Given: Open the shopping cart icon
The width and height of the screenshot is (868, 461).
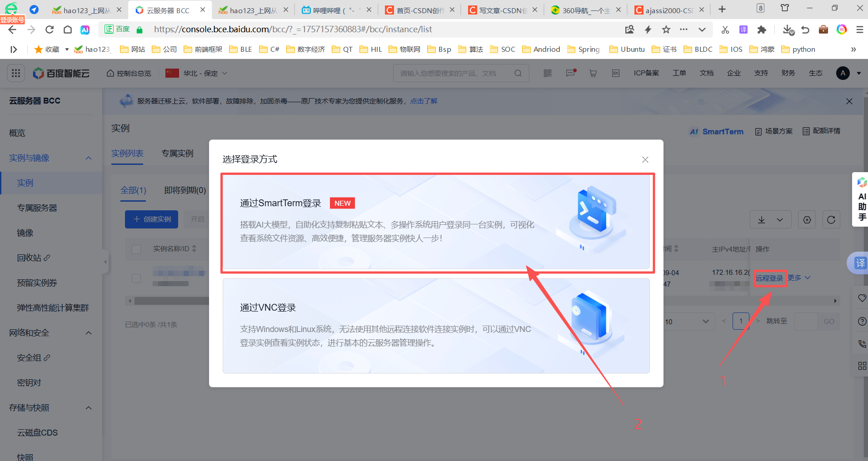Looking at the screenshot, I should pos(593,73).
